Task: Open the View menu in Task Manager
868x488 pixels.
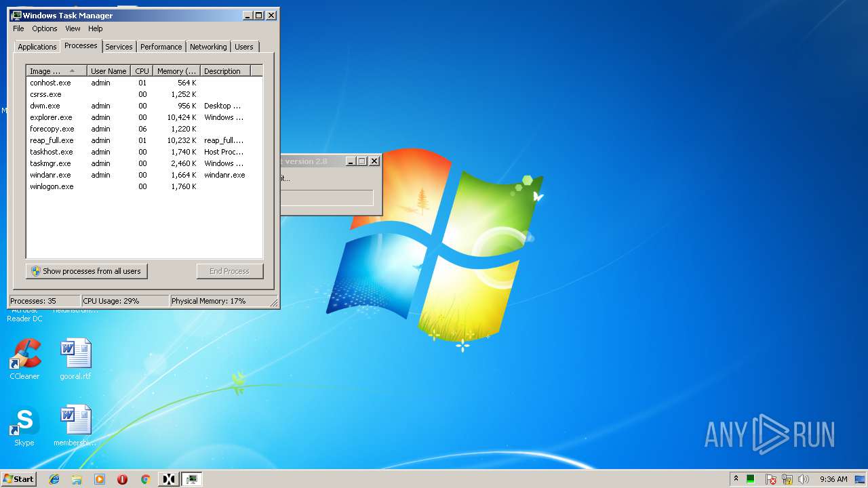Action: tap(73, 28)
